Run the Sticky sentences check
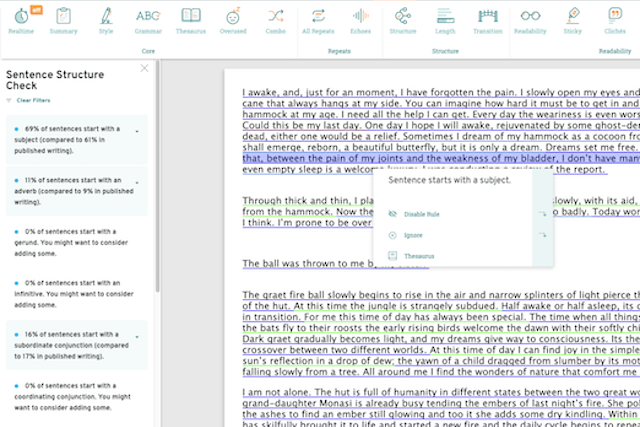Screen dimensions: 640x427 point(573,20)
